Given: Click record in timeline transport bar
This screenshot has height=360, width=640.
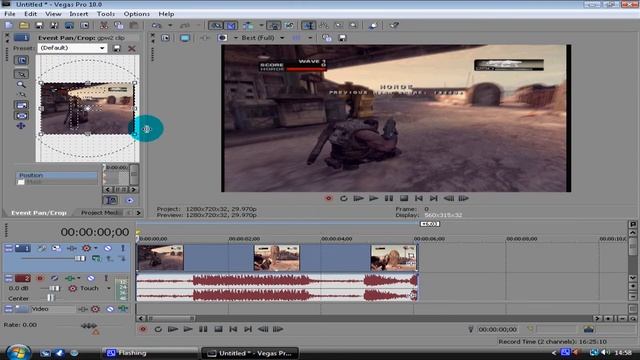Looking at the screenshot, I should click(x=143, y=329).
